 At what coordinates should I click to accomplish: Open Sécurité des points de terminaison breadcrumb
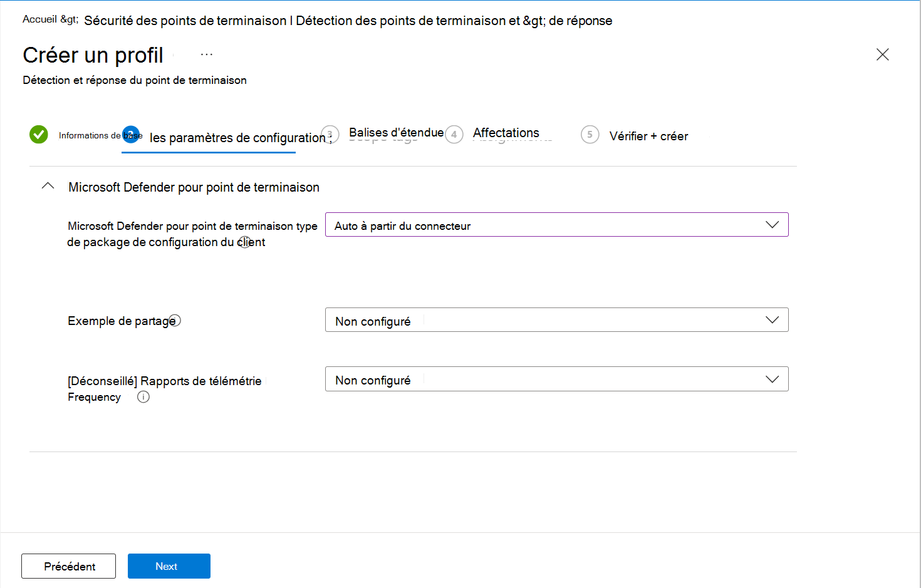(x=185, y=21)
